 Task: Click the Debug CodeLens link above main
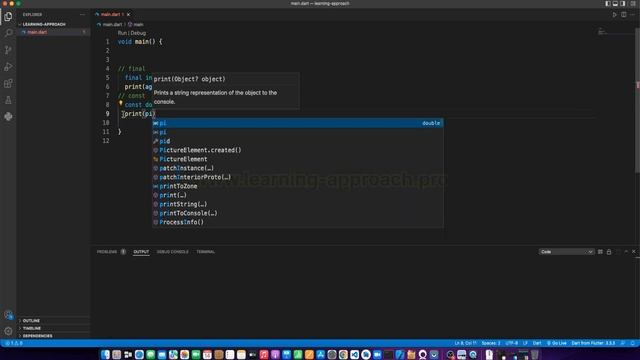pos(138,33)
